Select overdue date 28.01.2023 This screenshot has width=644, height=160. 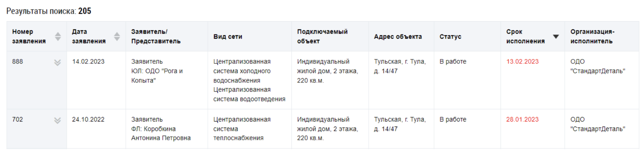coord(522,120)
